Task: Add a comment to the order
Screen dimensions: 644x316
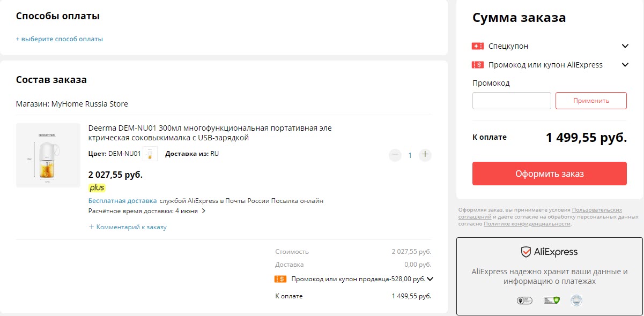Action: 128,227
